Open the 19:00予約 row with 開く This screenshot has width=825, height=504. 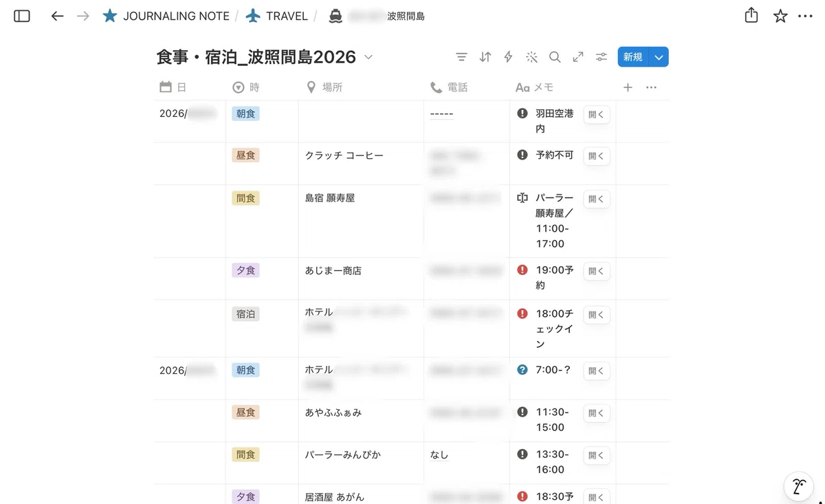coord(596,272)
